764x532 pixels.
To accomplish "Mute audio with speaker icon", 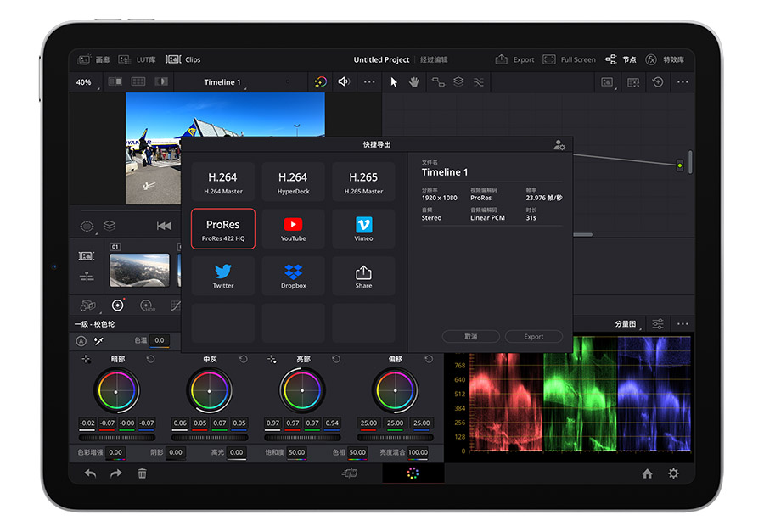I will pos(344,81).
